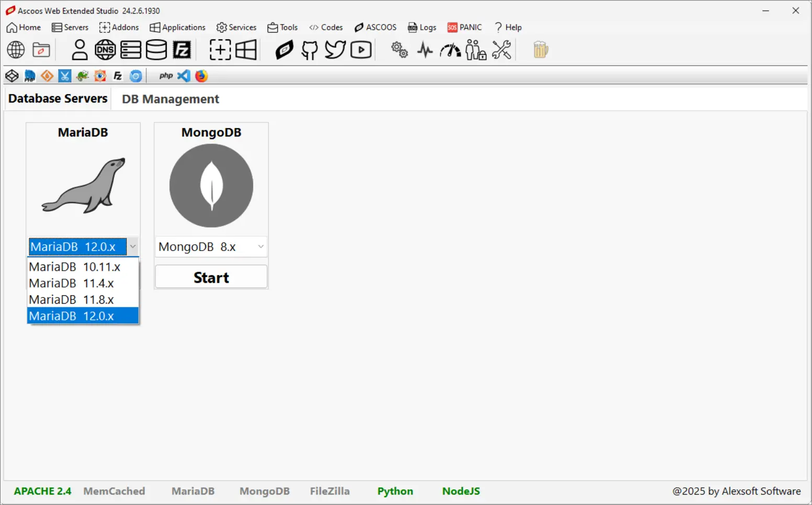This screenshot has width=812, height=505.
Task: Click FileZilla status bar label
Action: [330, 491]
